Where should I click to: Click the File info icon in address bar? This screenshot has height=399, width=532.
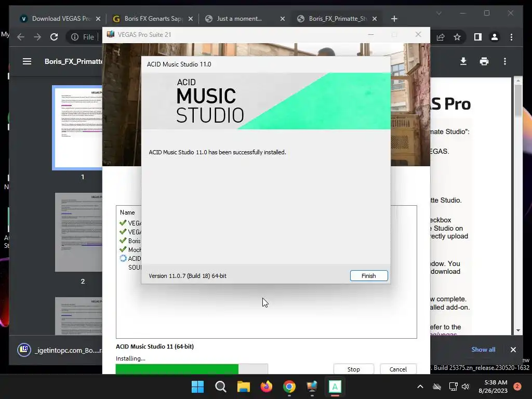point(75,37)
